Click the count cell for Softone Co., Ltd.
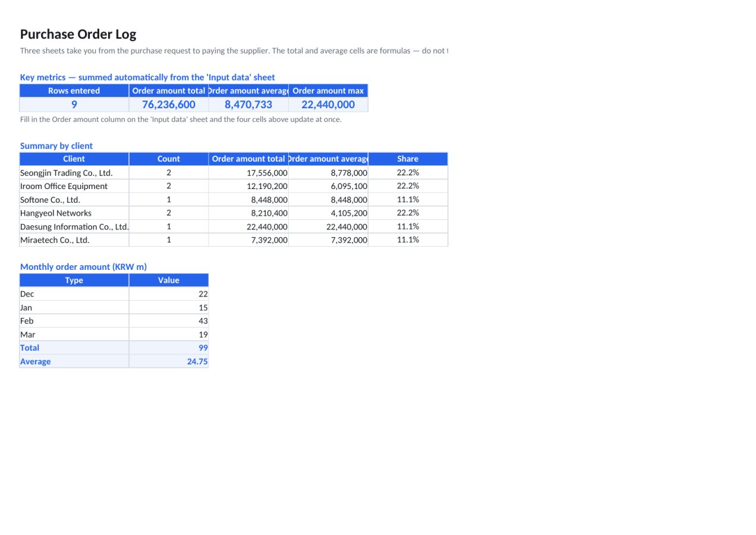Viewport: 756px width, 535px height. tap(169, 200)
